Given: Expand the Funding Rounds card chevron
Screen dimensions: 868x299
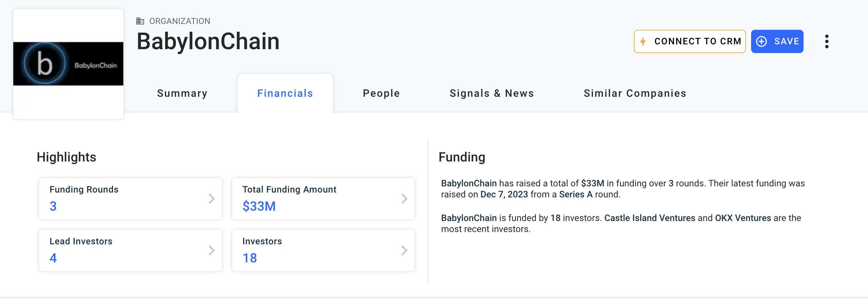Looking at the screenshot, I should 211,199.
